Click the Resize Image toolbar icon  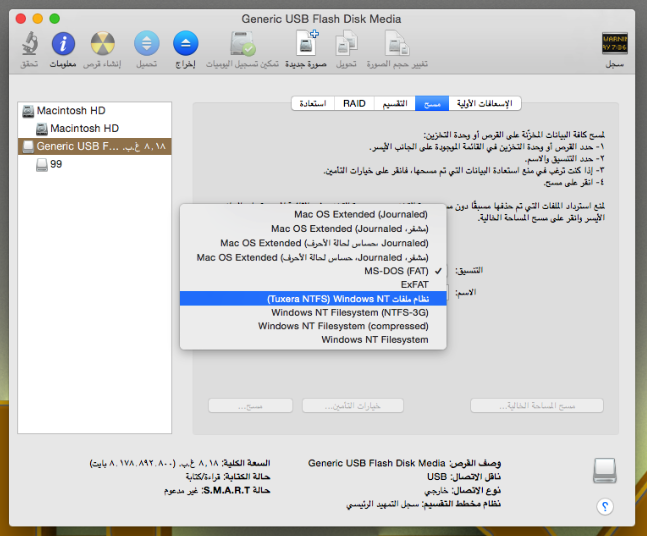point(397,43)
